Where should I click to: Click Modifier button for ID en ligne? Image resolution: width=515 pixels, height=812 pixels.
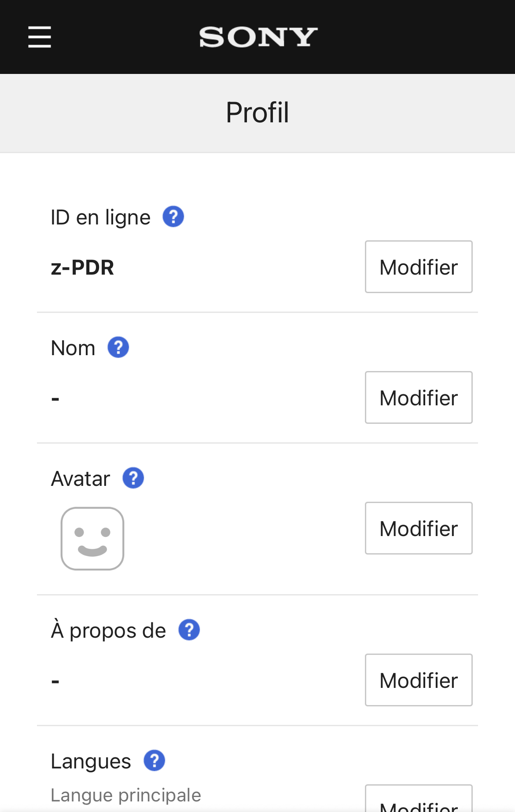click(419, 267)
